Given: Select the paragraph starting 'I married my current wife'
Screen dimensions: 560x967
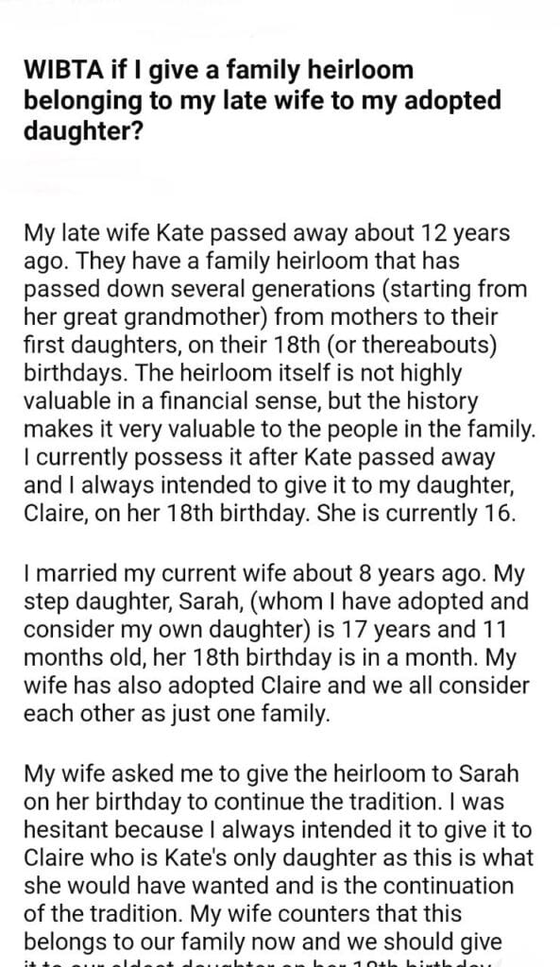Looking at the screenshot, I should [x=277, y=642].
